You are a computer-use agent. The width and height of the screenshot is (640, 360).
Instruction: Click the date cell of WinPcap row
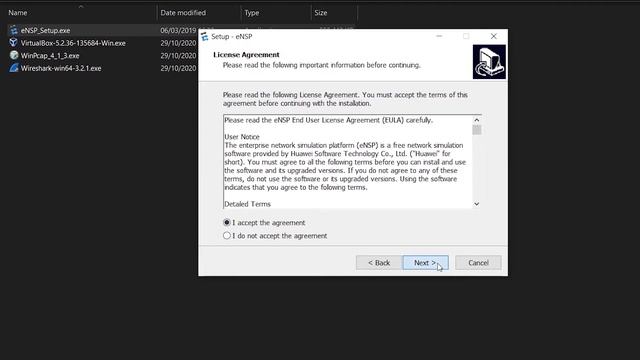178,56
